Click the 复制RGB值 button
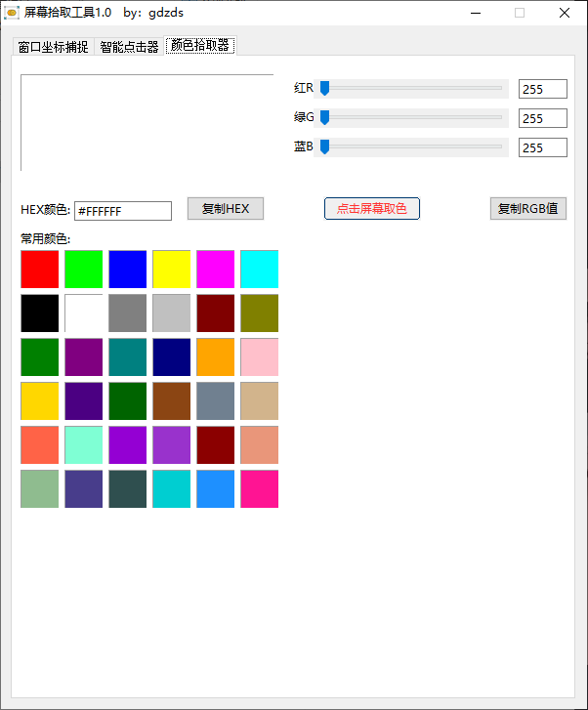The image size is (588, 710). point(528,209)
